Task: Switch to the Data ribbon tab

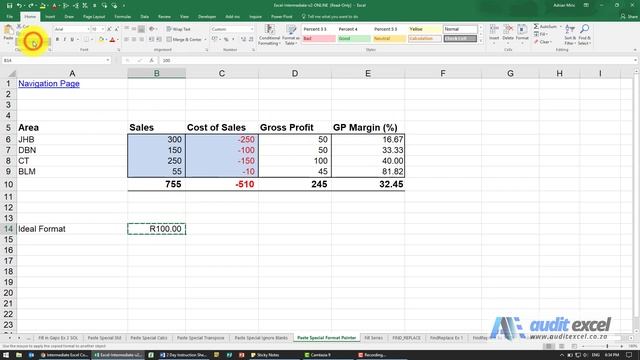Action: click(144, 17)
